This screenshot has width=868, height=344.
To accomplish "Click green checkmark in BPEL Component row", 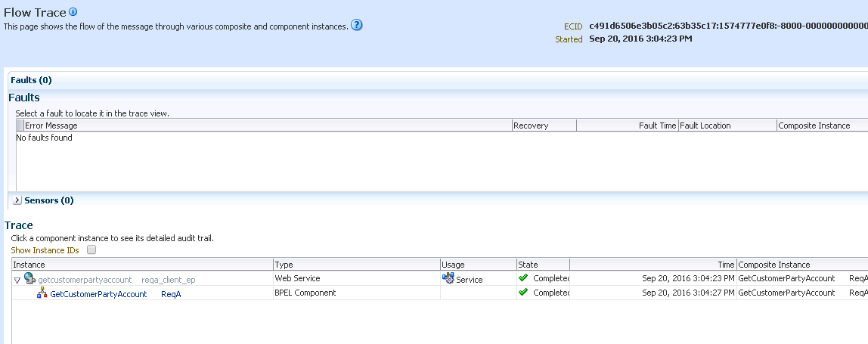I will tap(523, 292).
